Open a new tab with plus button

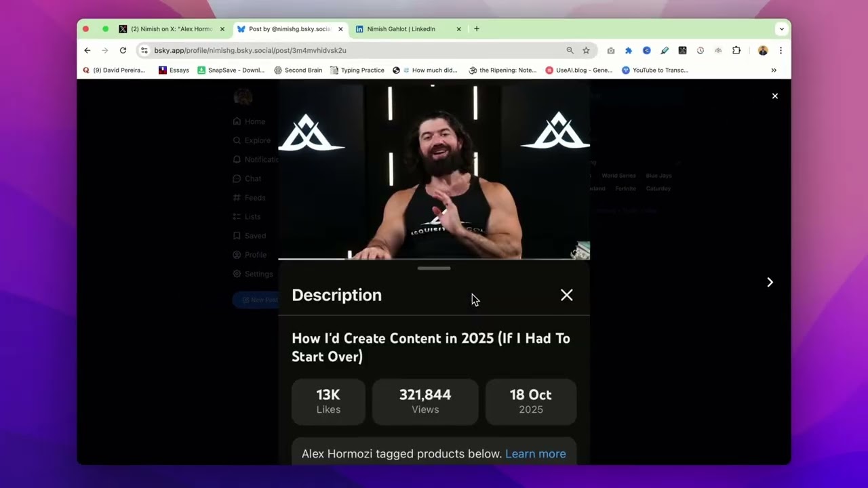coord(477,29)
